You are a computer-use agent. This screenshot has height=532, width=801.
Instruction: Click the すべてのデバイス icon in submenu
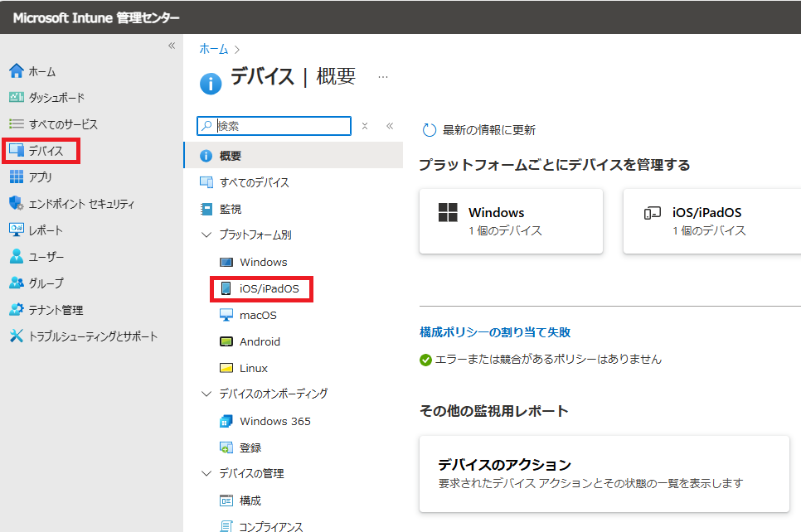click(x=206, y=182)
